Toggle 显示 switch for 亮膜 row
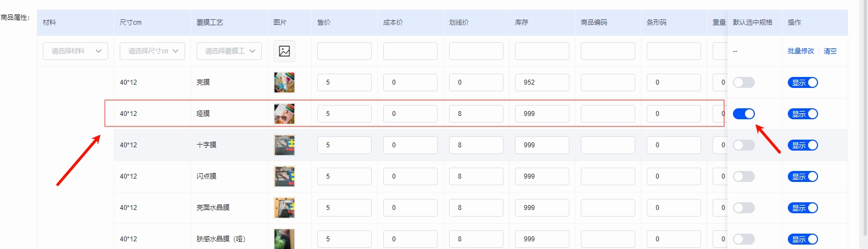This screenshot has width=868, height=249. click(x=803, y=82)
